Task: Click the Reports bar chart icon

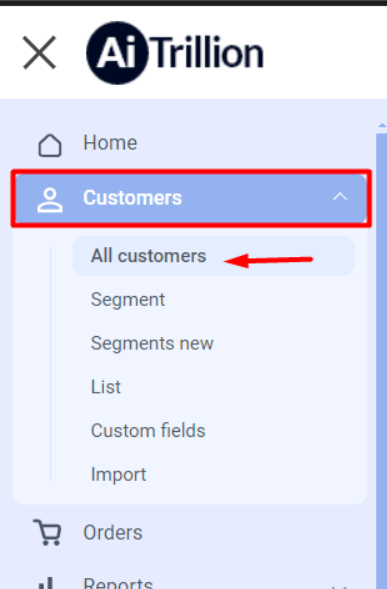Action: [46, 583]
